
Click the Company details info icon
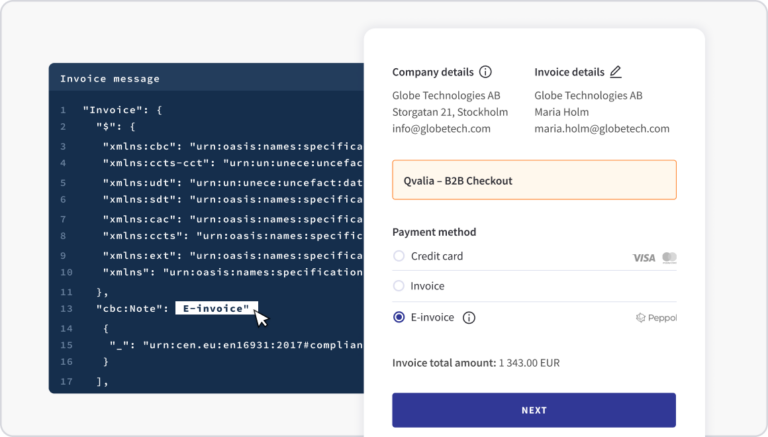pos(486,72)
